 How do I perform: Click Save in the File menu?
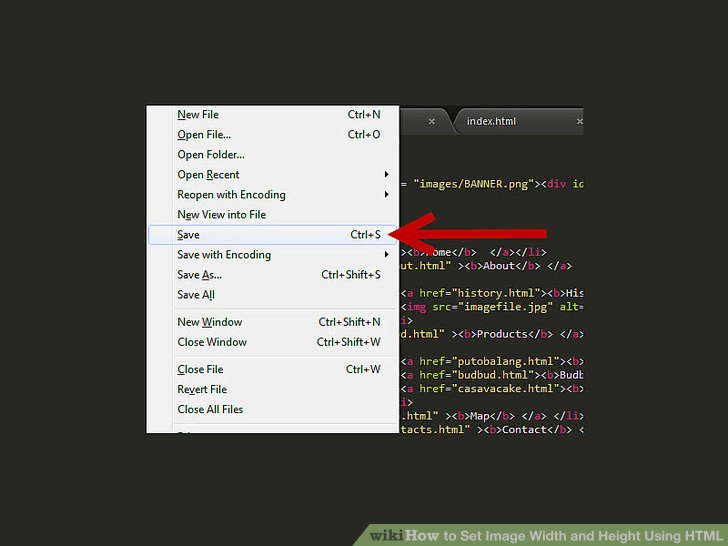pyautogui.click(x=273, y=234)
